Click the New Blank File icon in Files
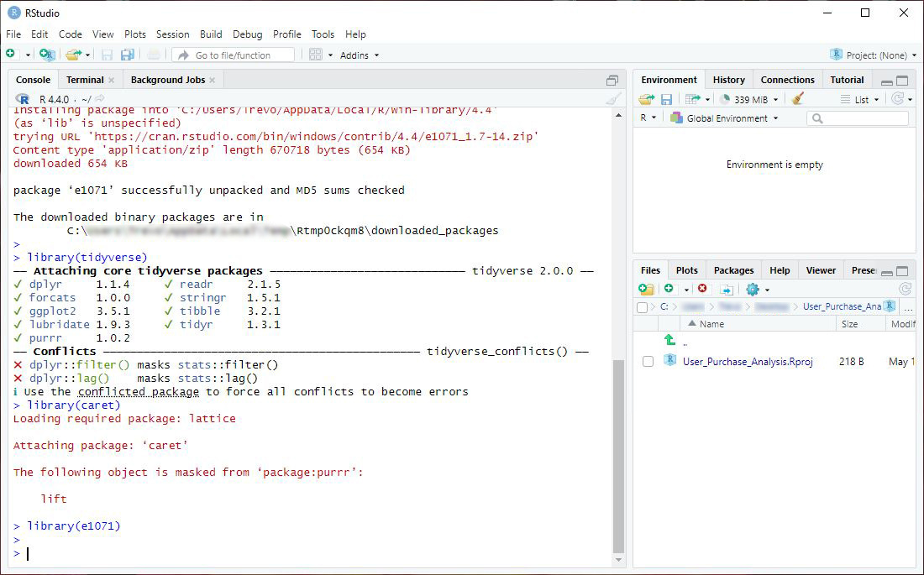Screen dimensions: 924x575 pos(669,288)
